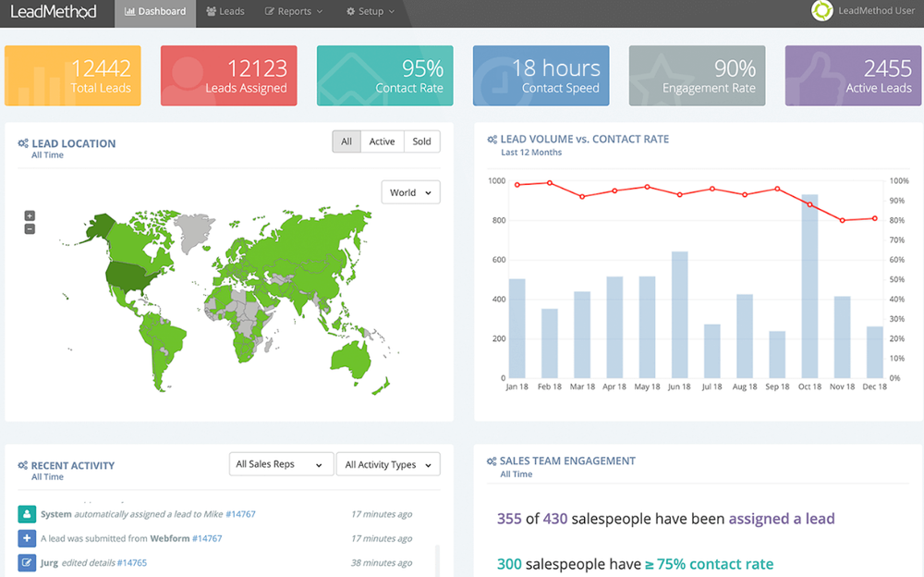
Task: Click the United States on the map
Action: [131, 276]
